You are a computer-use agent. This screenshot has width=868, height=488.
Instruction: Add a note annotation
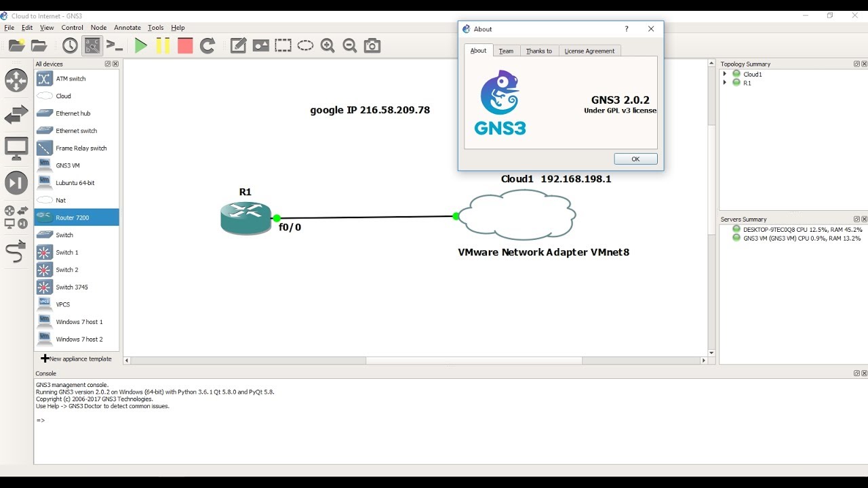pyautogui.click(x=238, y=45)
